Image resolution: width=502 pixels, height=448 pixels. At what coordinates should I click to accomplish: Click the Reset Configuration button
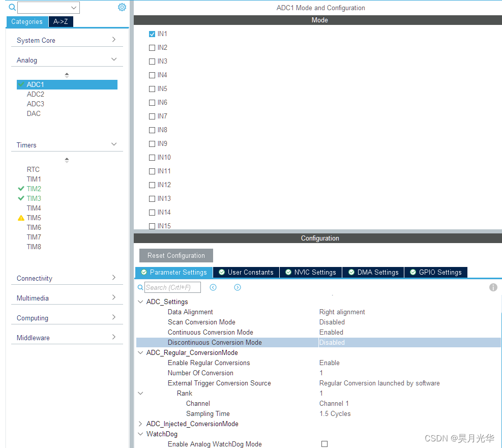(x=176, y=255)
